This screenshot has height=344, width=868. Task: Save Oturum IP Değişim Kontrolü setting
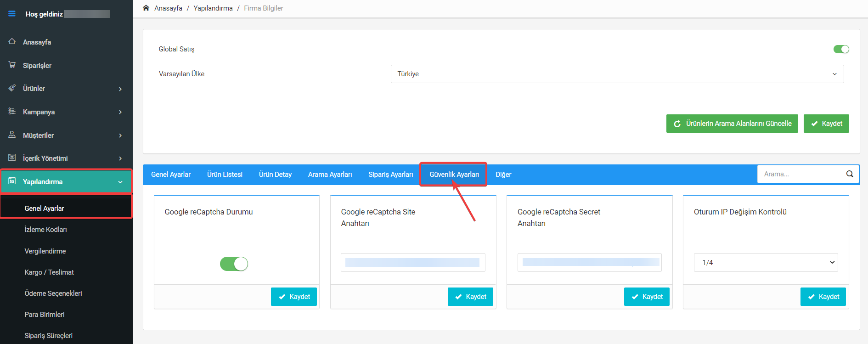click(823, 297)
